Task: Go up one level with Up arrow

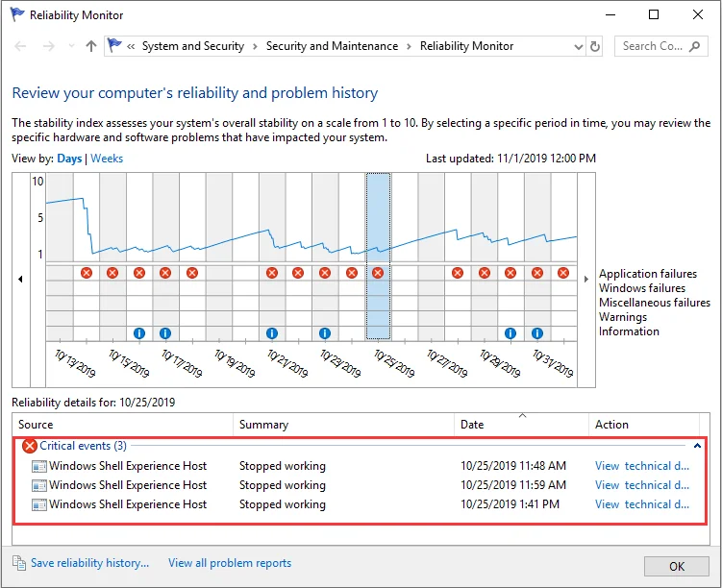Action: point(91,46)
